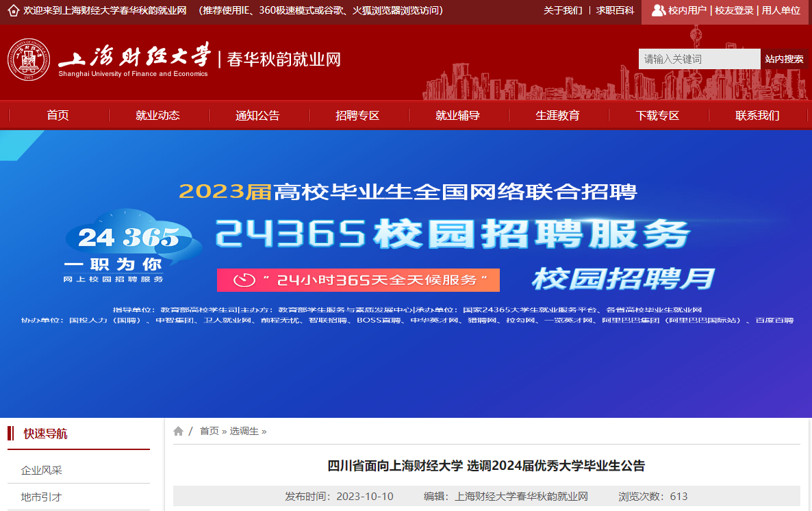Click the 校友登录 link
Image resolution: width=812 pixels, height=511 pixels.
tap(734, 10)
